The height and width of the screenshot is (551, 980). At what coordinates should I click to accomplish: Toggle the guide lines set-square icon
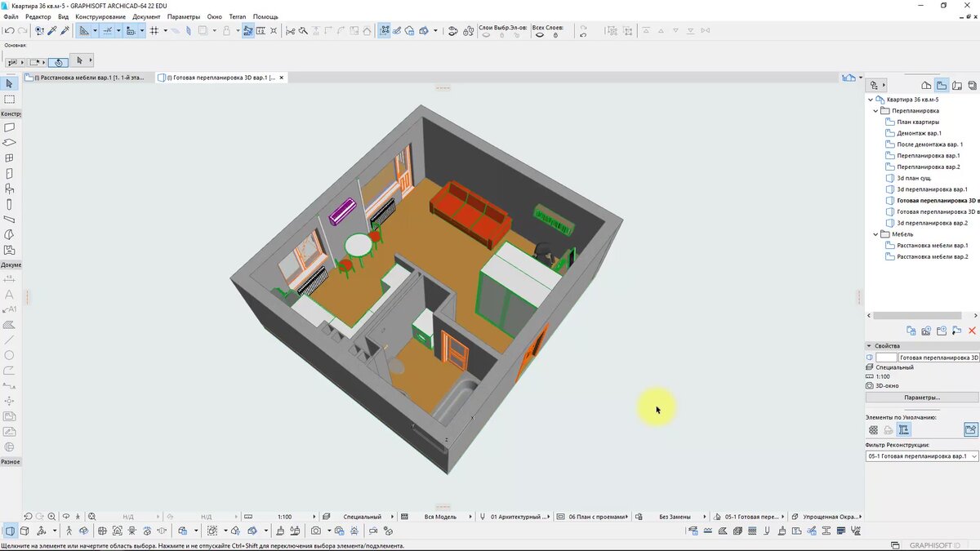[x=84, y=31]
